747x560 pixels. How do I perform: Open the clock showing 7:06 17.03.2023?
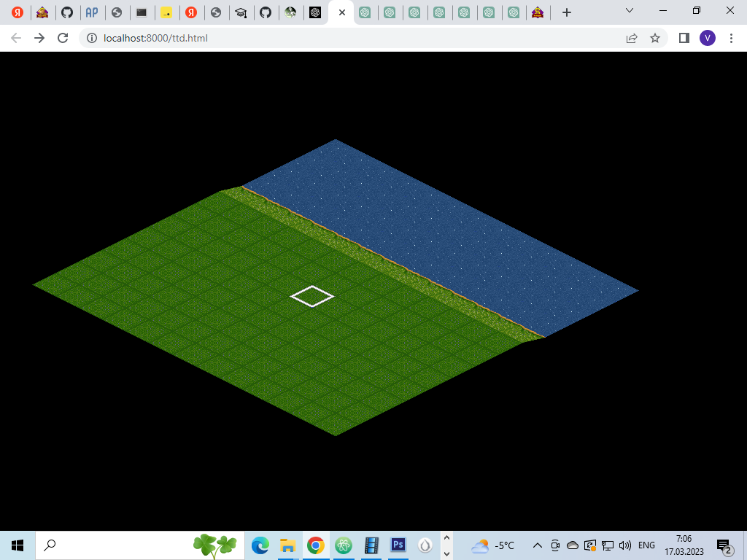(684, 545)
